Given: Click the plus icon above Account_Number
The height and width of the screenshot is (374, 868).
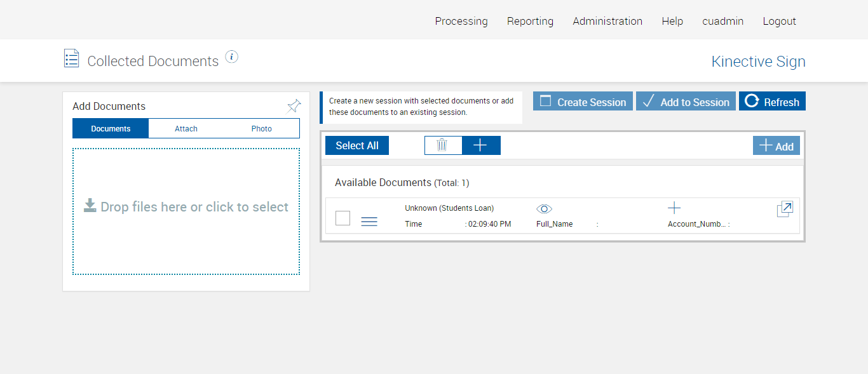Looking at the screenshot, I should coord(674,208).
